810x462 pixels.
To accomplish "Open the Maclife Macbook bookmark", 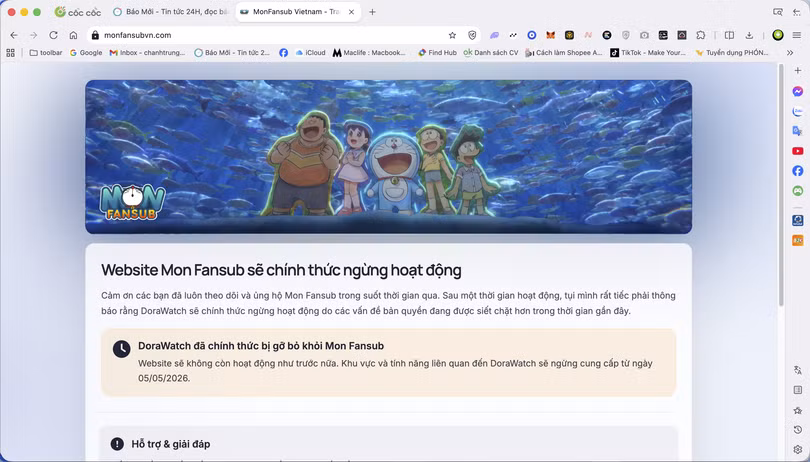I will (x=369, y=53).
